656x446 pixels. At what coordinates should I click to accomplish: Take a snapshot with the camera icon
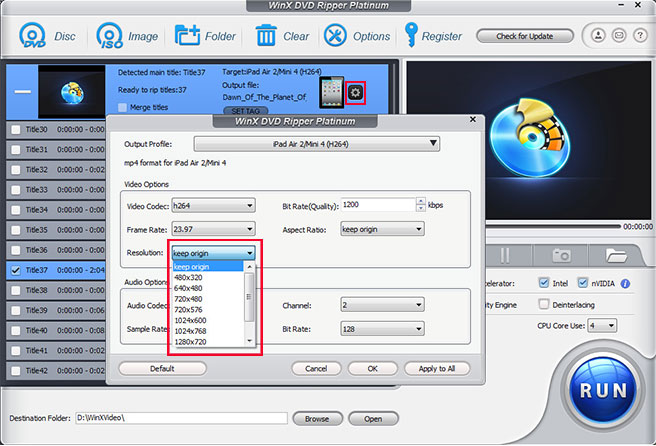(561, 255)
